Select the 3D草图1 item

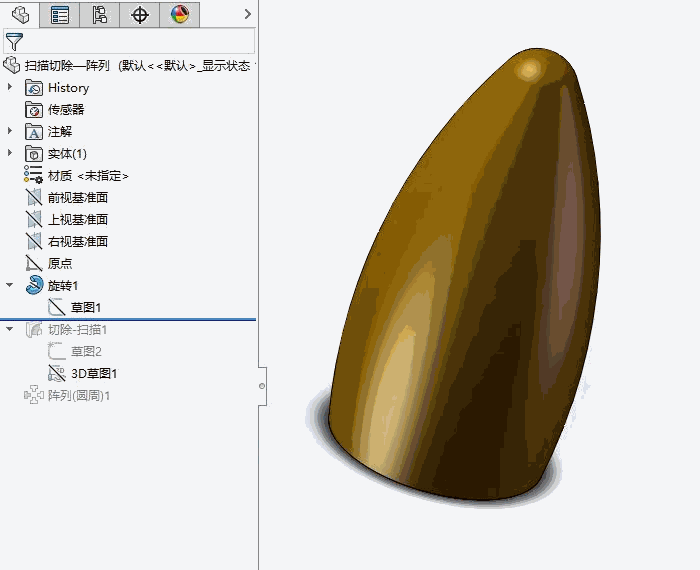pos(94,373)
